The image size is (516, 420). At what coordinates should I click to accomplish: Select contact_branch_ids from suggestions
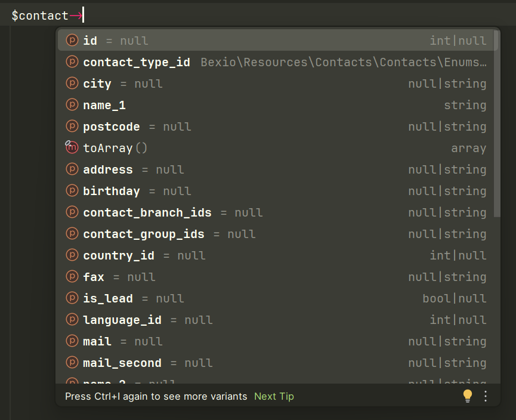point(148,212)
